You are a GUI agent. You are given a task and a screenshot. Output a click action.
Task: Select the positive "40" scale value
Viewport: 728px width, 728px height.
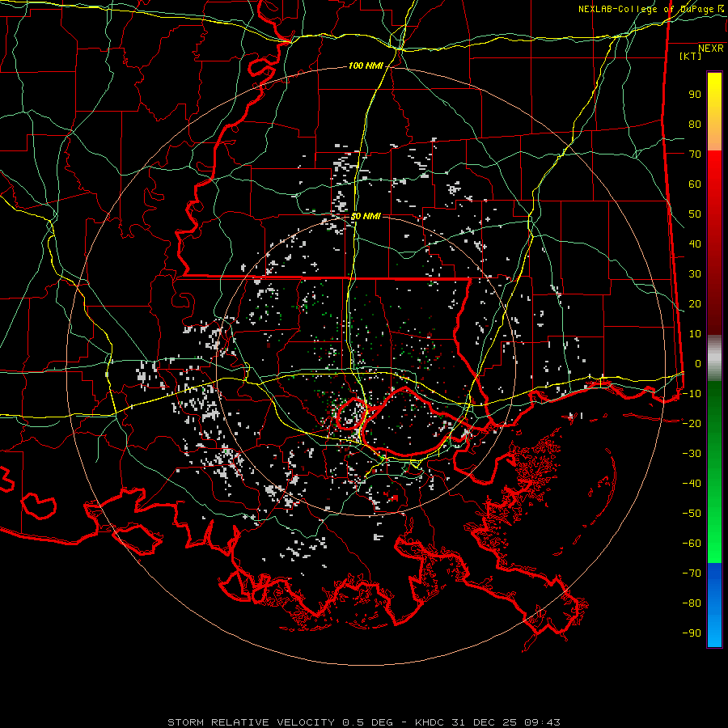point(695,244)
